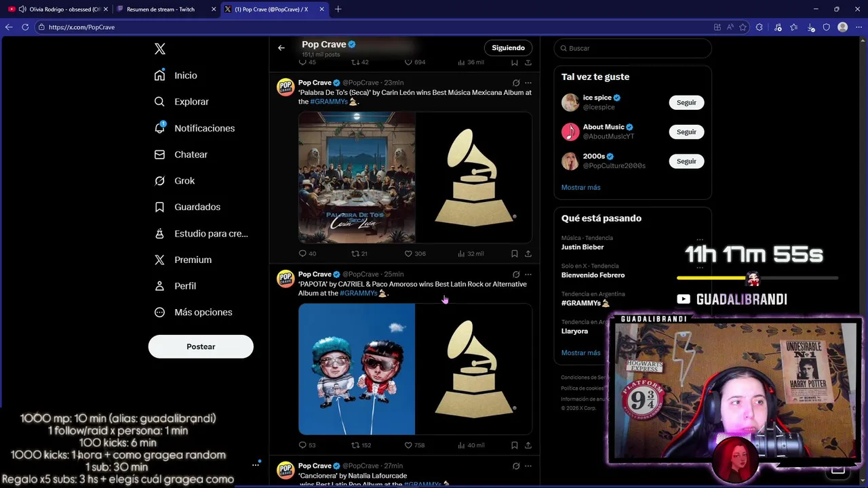Image resolution: width=868 pixels, height=488 pixels.
Task: Open Perfil in the sidebar
Action: [175, 286]
